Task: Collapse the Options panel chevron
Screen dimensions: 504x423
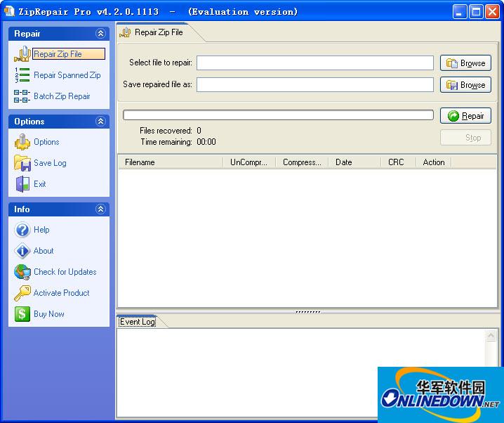Action: [100, 122]
